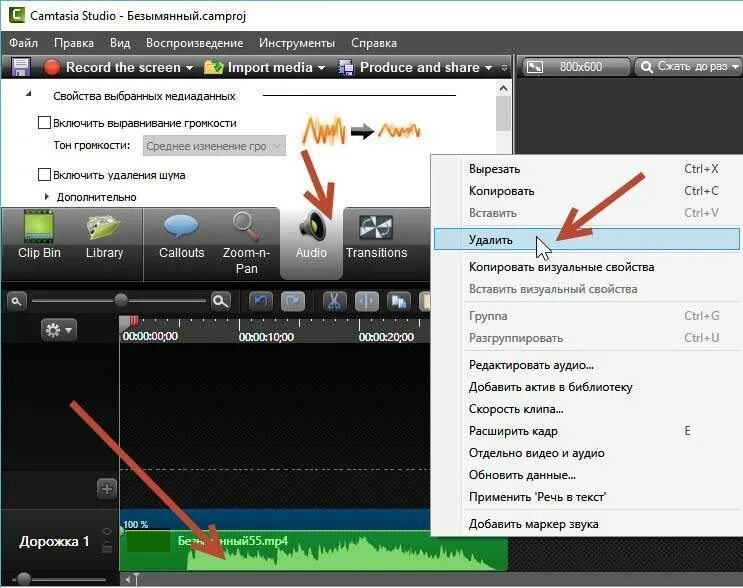This screenshot has width=743, height=588.
Task: Open the Правка menu
Action: point(74,43)
